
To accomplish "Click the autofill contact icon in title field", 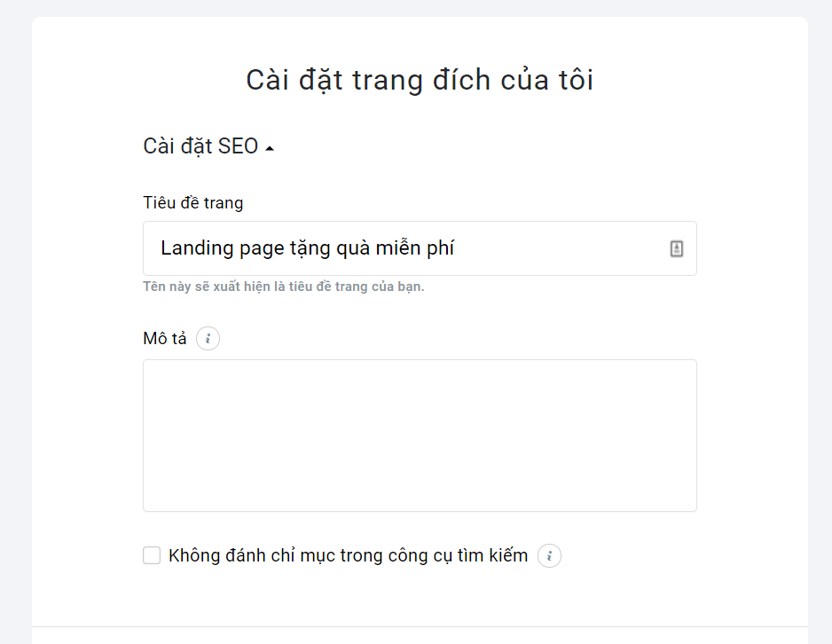I will tap(676, 248).
